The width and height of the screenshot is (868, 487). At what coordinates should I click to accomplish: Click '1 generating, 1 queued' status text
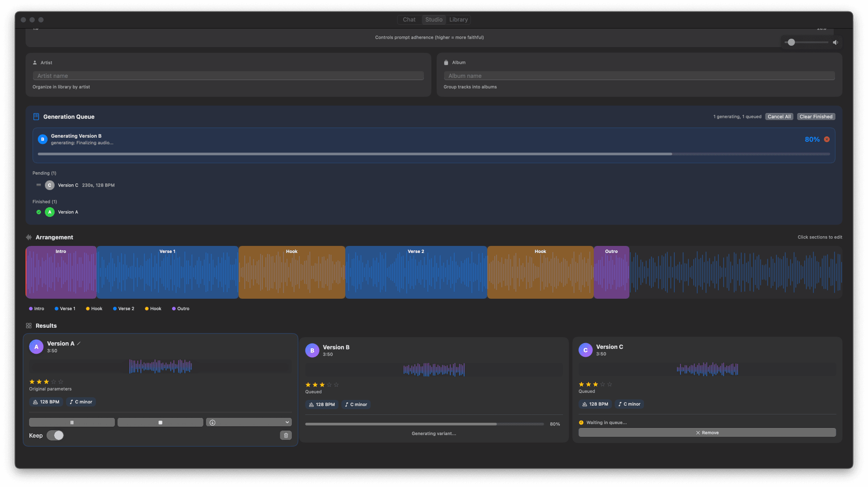click(x=737, y=117)
